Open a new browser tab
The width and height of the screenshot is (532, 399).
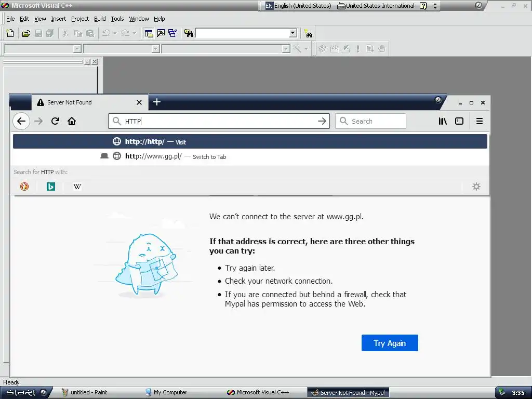tap(157, 102)
